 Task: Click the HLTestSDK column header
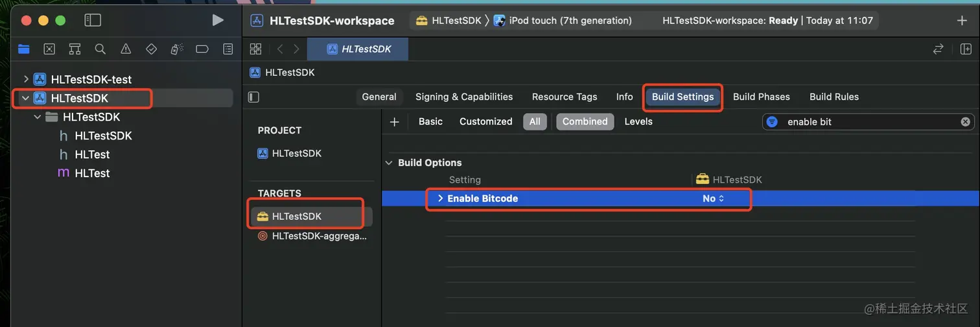(729, 180)
